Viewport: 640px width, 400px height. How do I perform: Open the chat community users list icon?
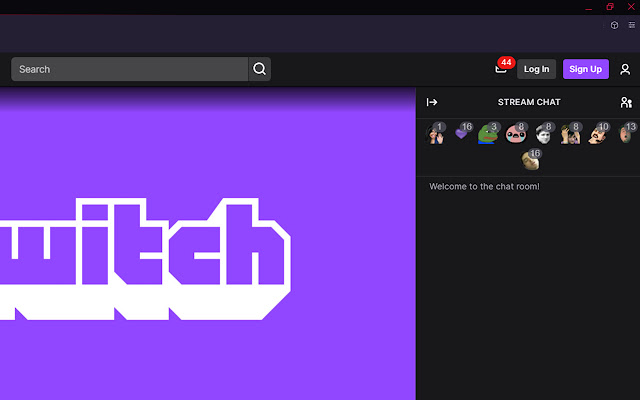(x=626, y=102)
